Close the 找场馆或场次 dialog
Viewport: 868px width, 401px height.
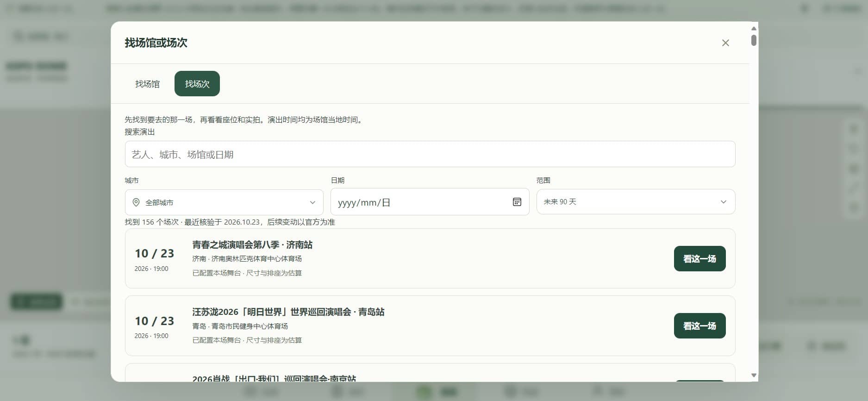[725, 43]
